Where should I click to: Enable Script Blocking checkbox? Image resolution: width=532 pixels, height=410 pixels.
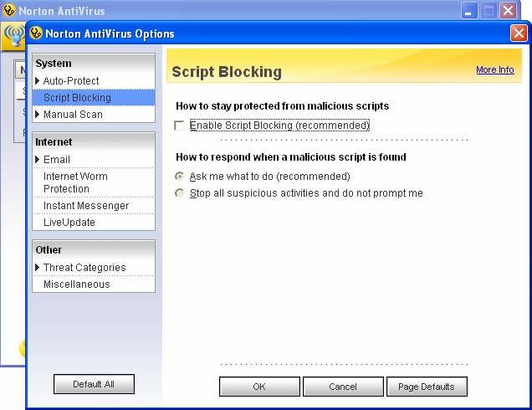click(179, 126)
